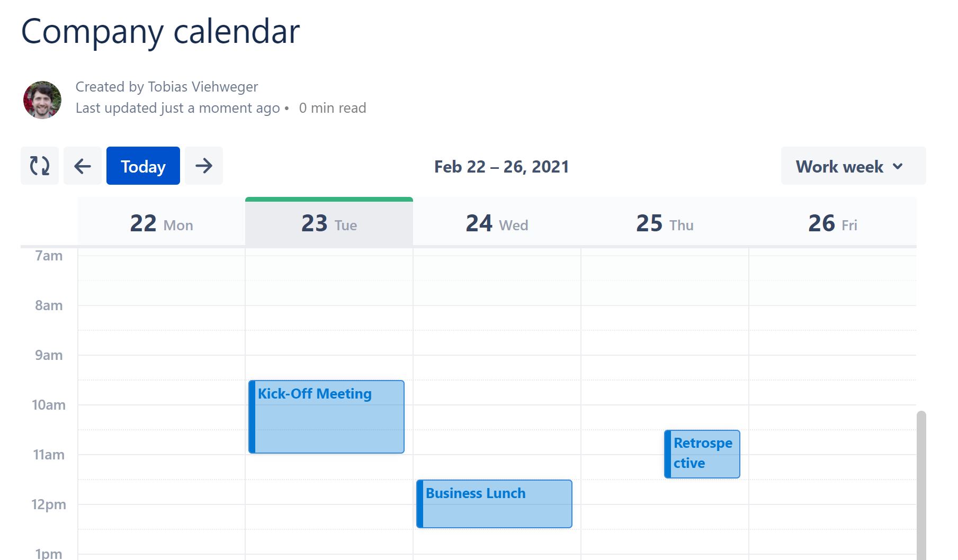This screenshot has height=560, width=958.
Task: Click the 12pm time label
Action: click(x=49, y=504)
